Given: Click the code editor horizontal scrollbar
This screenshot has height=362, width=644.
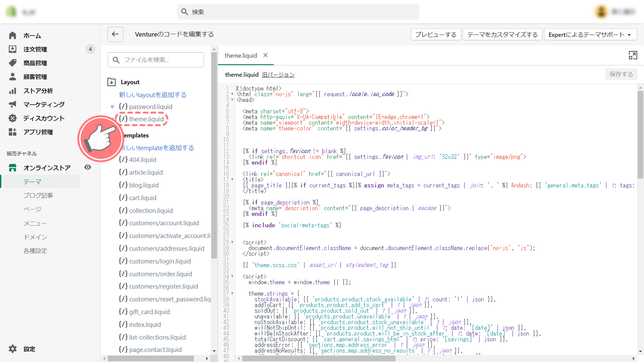Looking at the screenshot, I should (318, 358).
